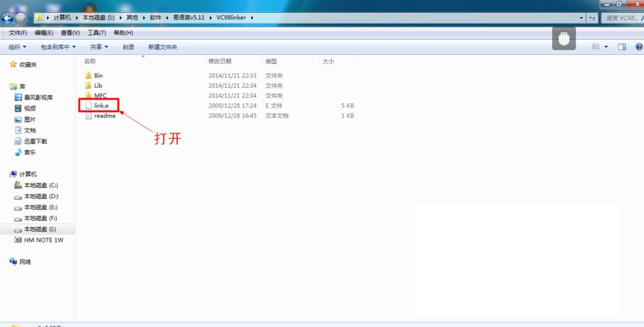Image resolution: width=644 pixels, height=327 pixels.
Task: Click the 刻录 button
Action: (128, 47)
